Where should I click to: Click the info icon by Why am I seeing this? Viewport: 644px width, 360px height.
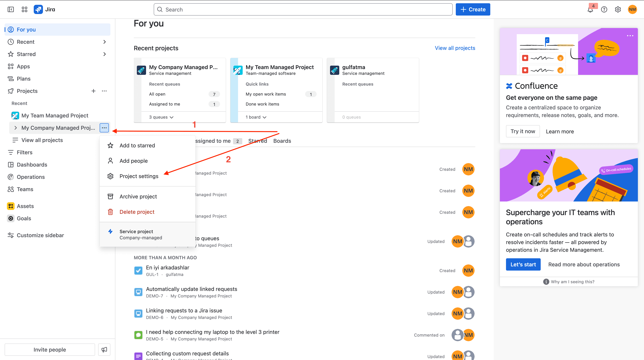546,282
